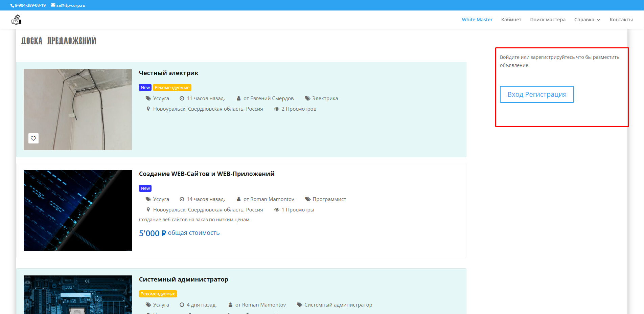Click the phone icon in top bar

click(12, 5)
